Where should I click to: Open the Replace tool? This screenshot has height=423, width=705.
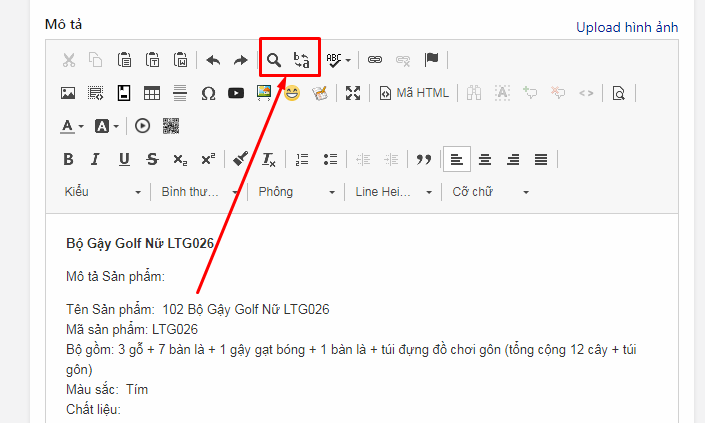point(302,60)
